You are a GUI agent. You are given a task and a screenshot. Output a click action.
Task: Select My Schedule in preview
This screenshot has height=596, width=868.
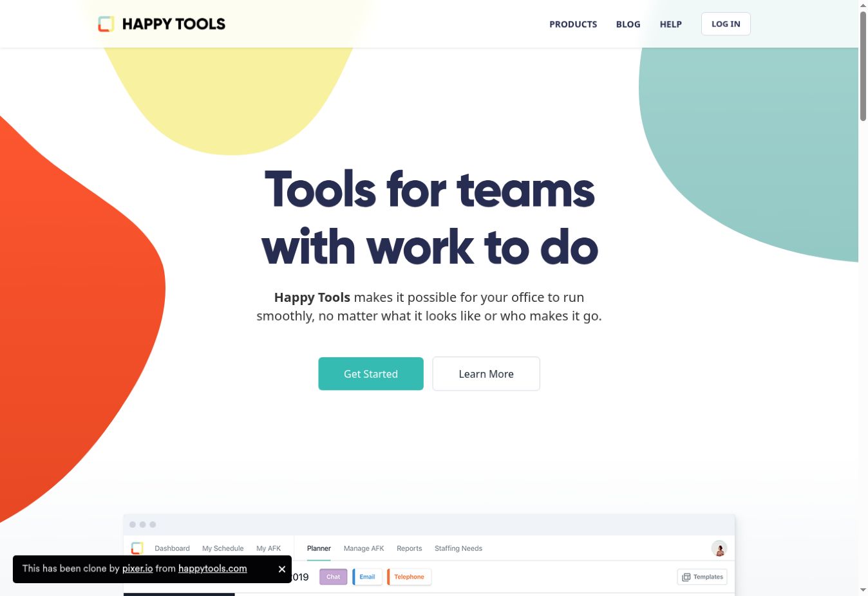pyautogui.click(x=223, y=548)
